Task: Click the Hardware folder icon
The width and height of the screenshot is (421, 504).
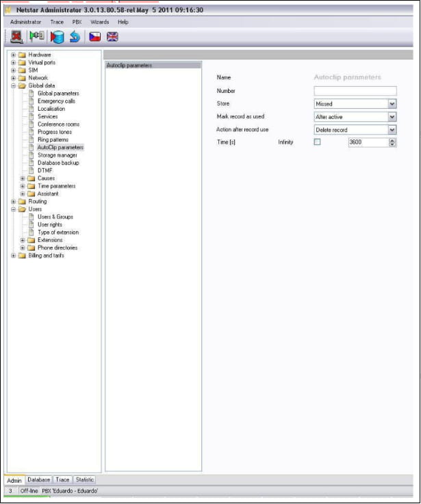Action: point(22,55)
